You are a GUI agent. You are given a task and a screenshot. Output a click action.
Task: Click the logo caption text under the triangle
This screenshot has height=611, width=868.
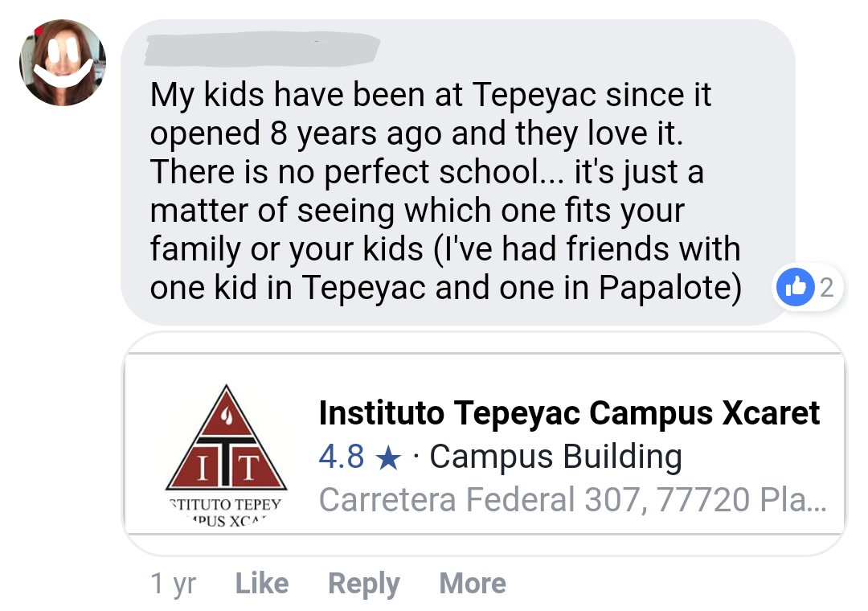(226, 512)
